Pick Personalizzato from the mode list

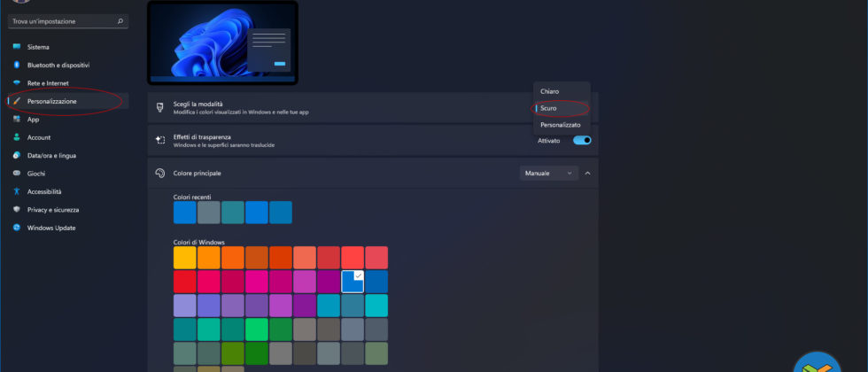click(x=561, y=125)
